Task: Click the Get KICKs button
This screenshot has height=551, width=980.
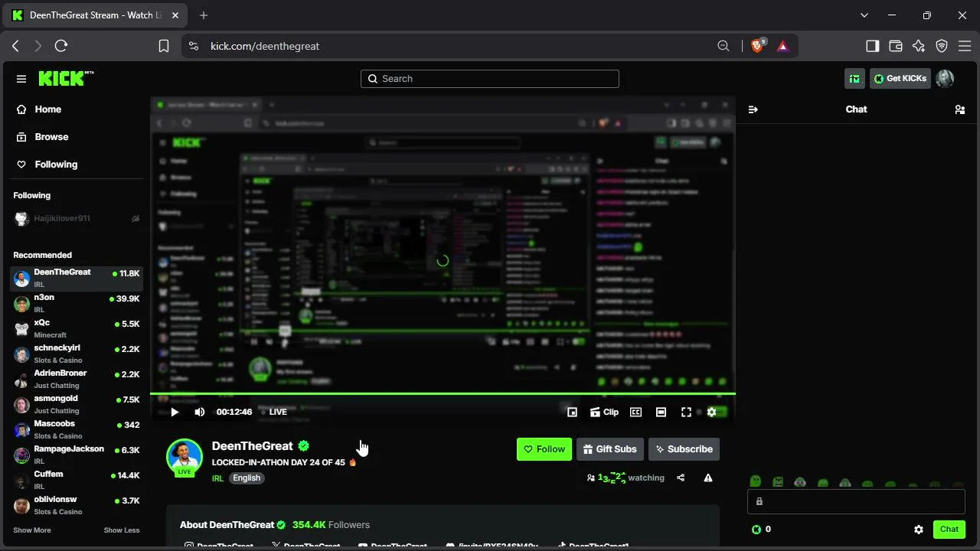Action: [x=900, y=78]
